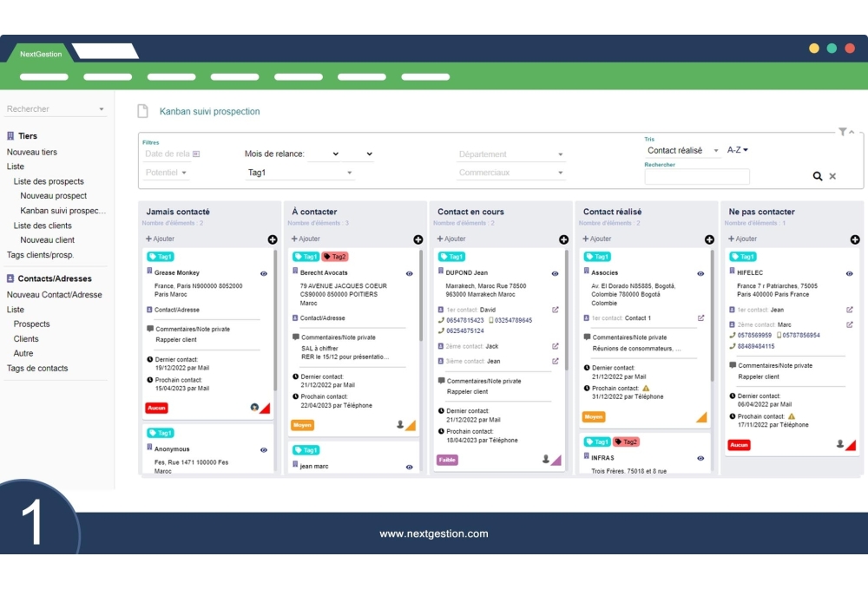Click the orange Moyen priority badge
868x589 pixels.
click(301, 425)
